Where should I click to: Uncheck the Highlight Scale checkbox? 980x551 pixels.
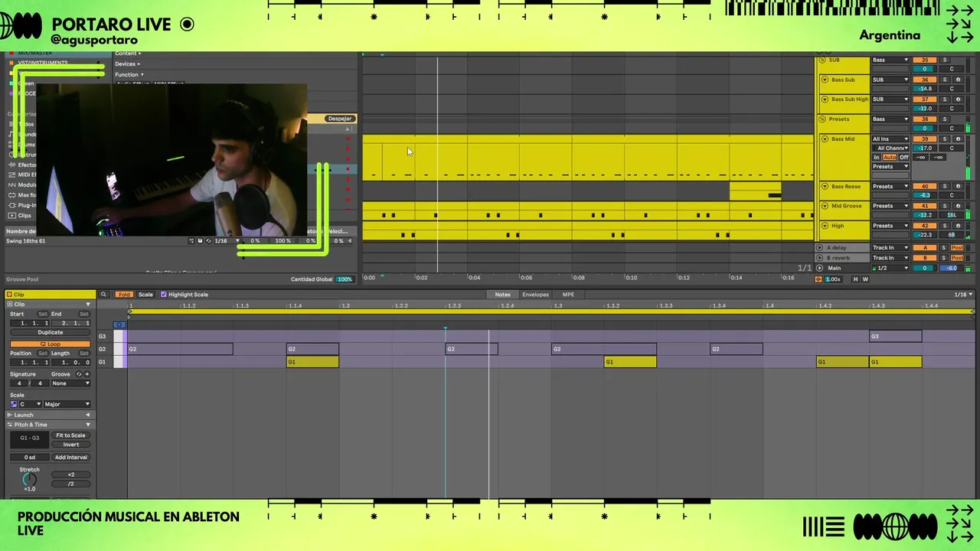coord(163,295)
